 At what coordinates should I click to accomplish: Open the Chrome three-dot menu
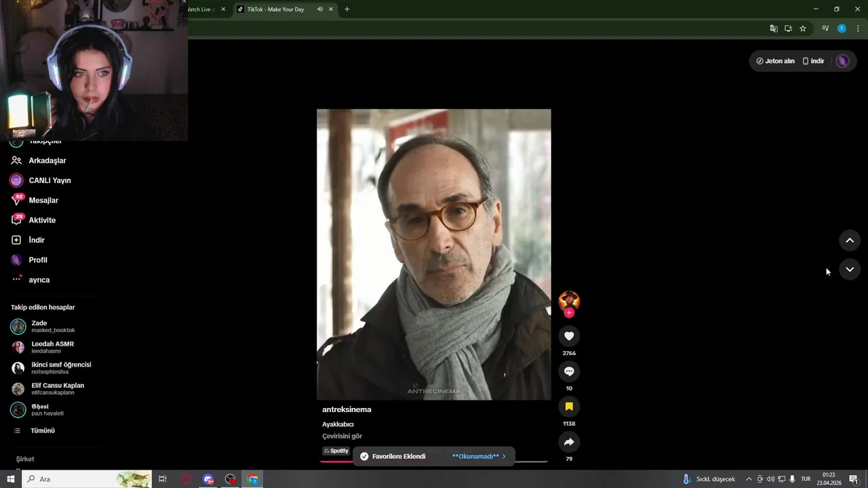pyautogui.click(x=858, y=28)
